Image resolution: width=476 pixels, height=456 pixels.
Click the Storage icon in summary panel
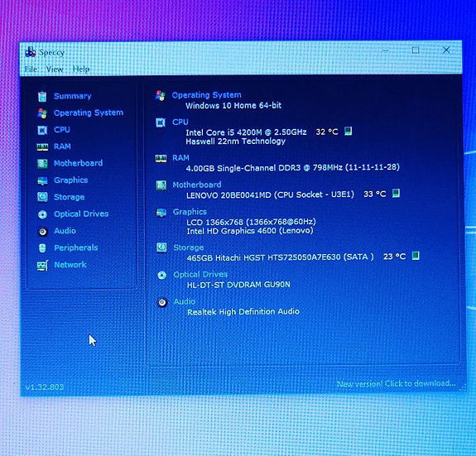click(161, 247)
